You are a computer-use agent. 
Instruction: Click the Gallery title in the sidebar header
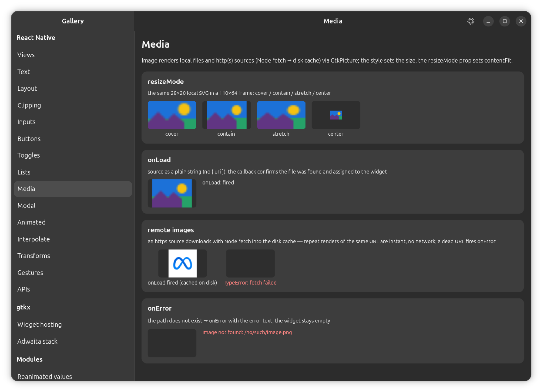coord(73,21)
